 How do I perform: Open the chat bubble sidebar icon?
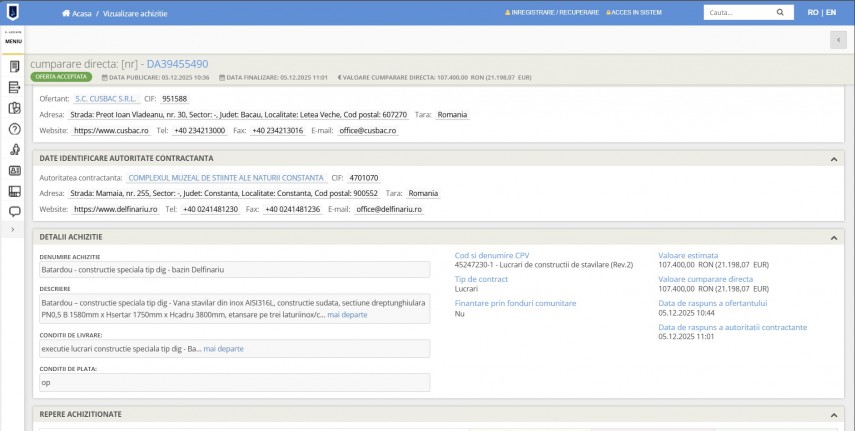coord(14,211)
